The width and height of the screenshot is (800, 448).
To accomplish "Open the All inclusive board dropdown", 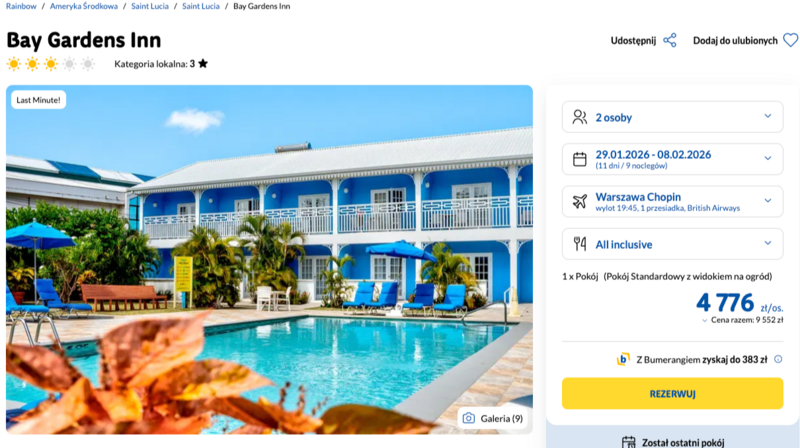I will (x=768, y=243).
